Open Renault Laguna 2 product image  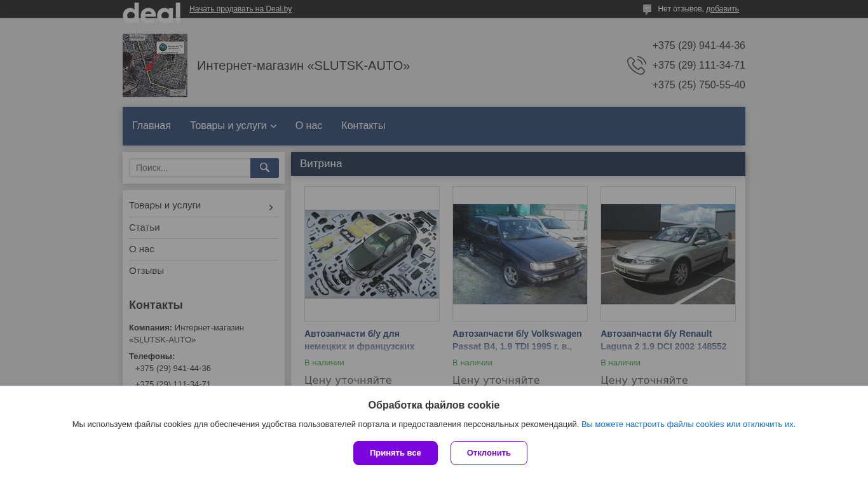[x=668, y=254]
